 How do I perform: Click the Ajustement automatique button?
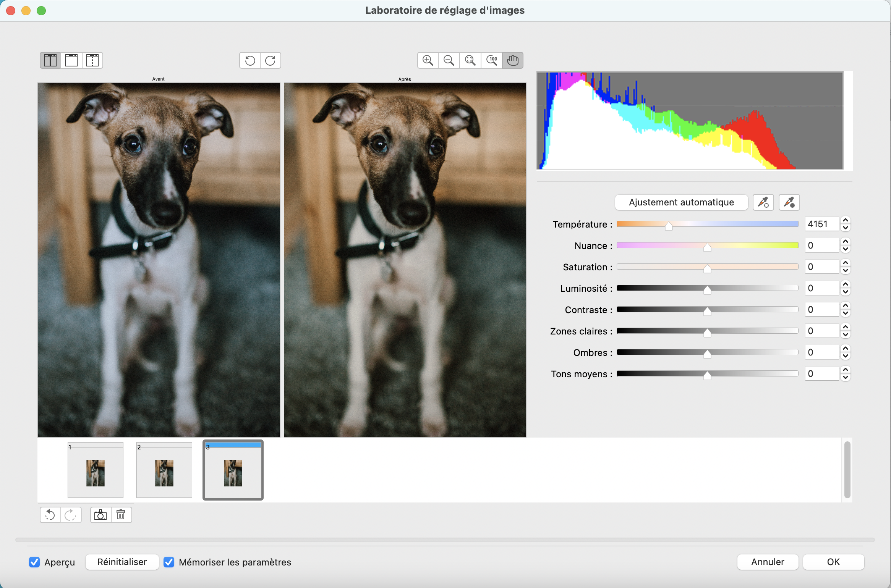coord(681,202)
